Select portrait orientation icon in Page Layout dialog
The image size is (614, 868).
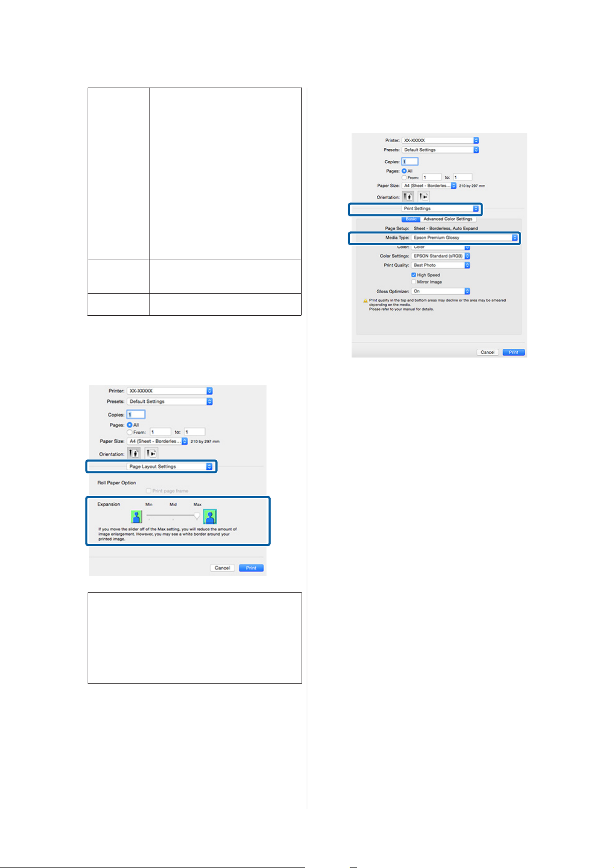tap(134, 453)
